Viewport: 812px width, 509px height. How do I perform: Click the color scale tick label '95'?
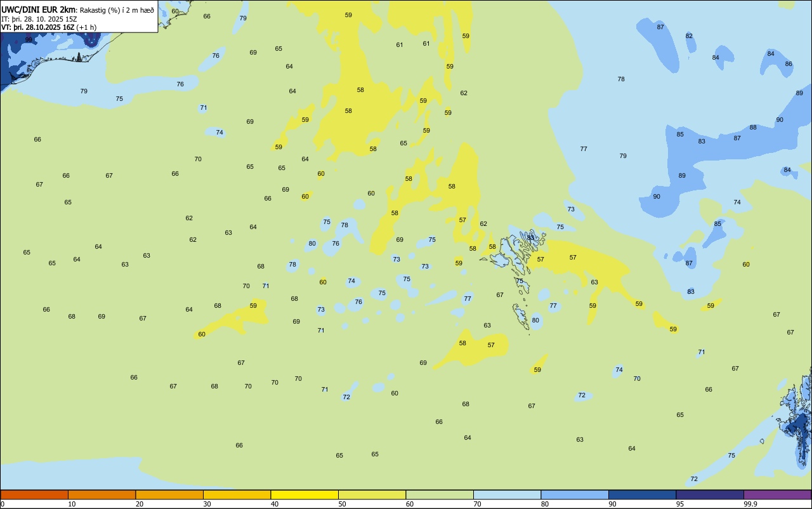680,504
